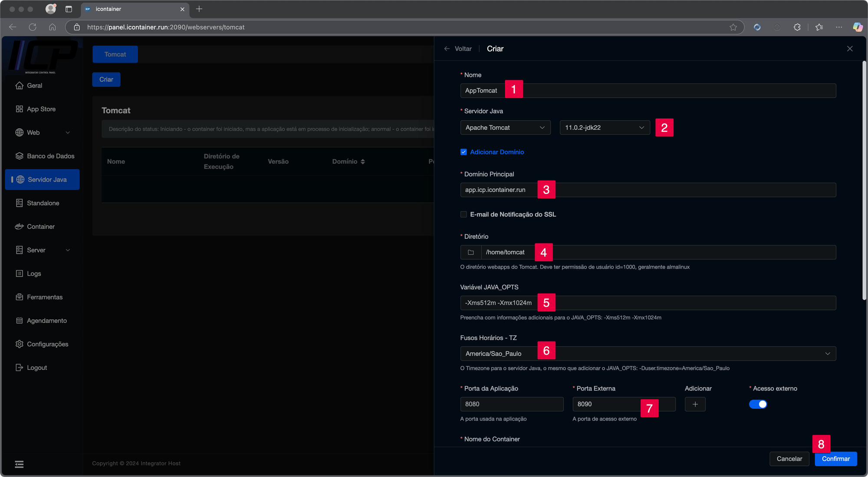Open the 11.0.2-jdk22 version dropdown
Viewport: 868px width, 477px height.
pyautogui.click(x=605, y=128)
